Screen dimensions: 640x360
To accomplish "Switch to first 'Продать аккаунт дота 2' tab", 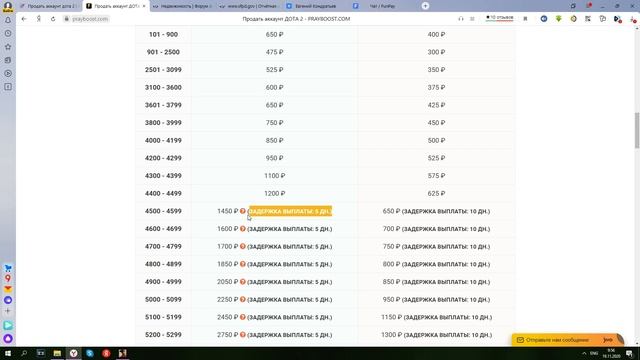I will point(48,6).
